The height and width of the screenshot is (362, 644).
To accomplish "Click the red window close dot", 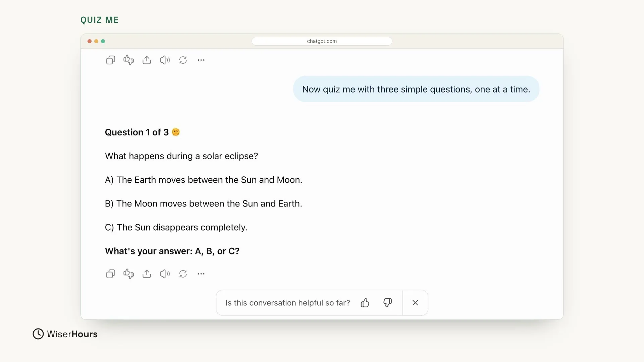I will click(x=90, y=41).
